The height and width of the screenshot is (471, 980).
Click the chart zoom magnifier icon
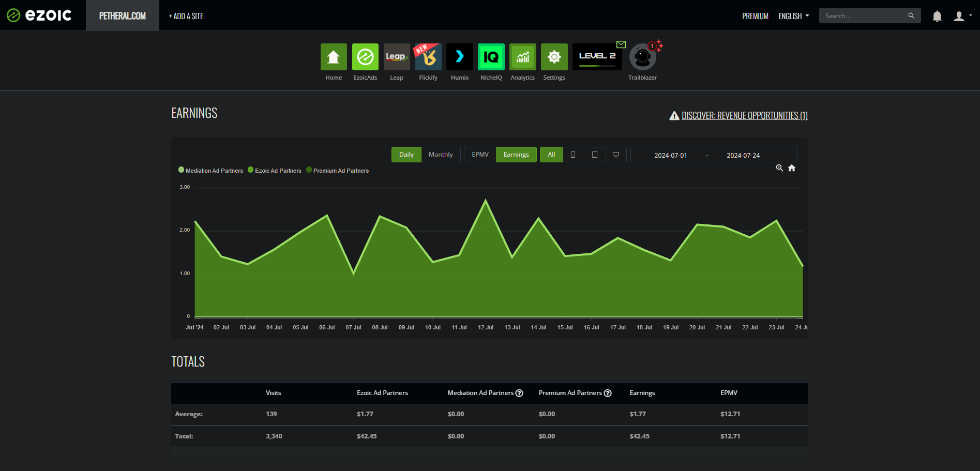(779, 168)
